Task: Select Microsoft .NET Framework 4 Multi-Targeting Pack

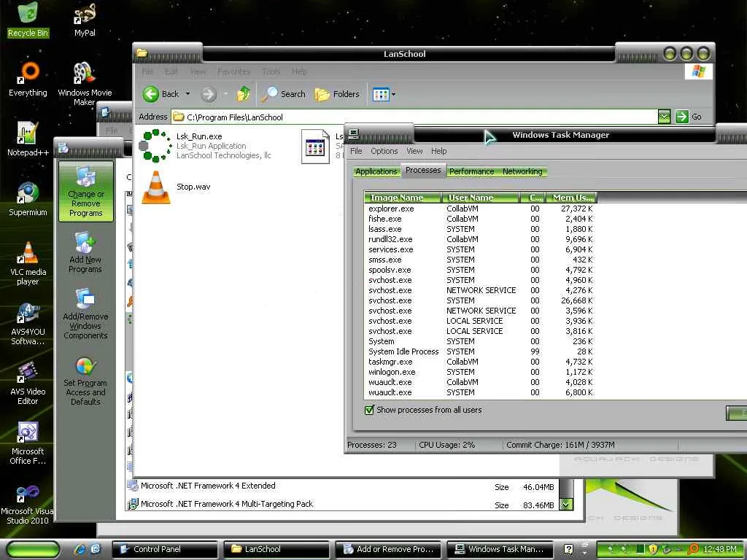Action: coord(341,505)
